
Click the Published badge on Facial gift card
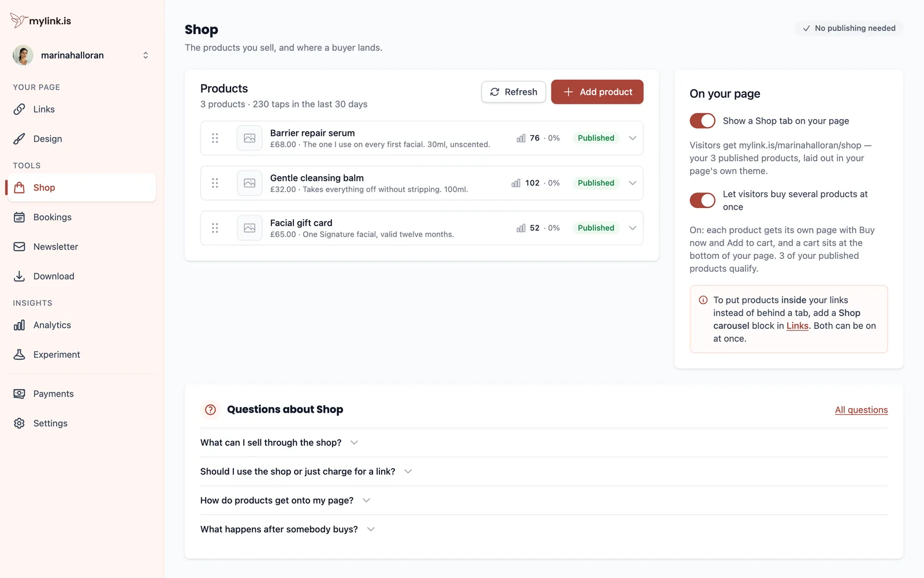pos(596,228)
